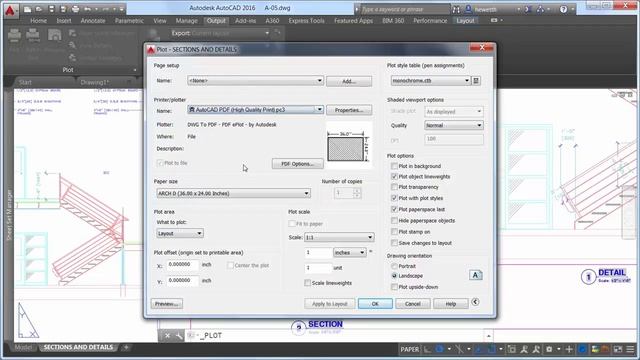The height and width of the screenshot is (360, 640).
Task: Enable Plot transparency checkbox
Action: (x=394, y=187)
